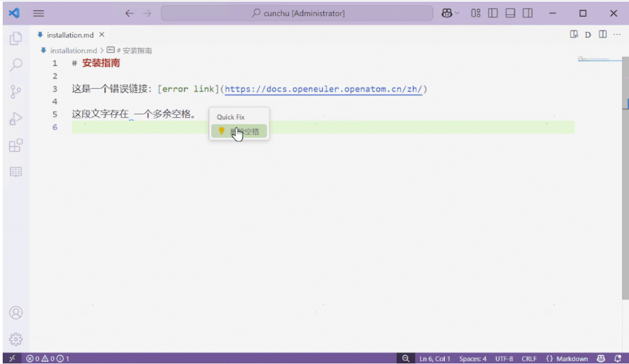Click the Accounts icon in activity bar
Screen dimensions: 629x364
(x=16, y=313)
